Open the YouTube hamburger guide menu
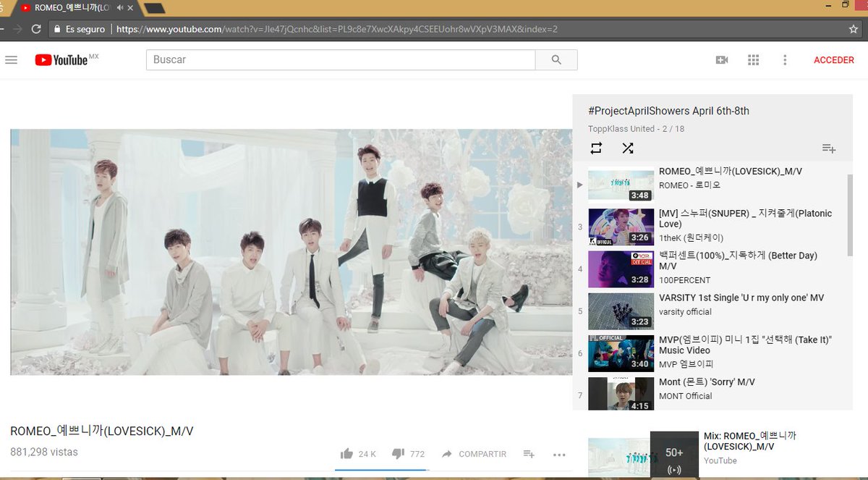Viewport: 868px width, 480px height. 11,60
